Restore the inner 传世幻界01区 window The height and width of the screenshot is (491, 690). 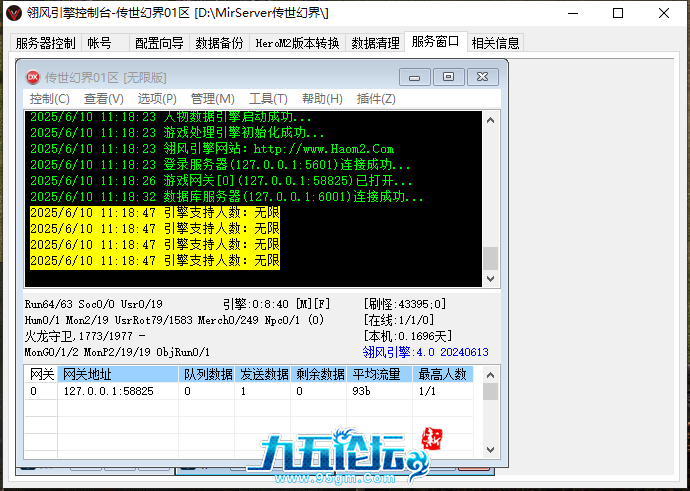448,77
